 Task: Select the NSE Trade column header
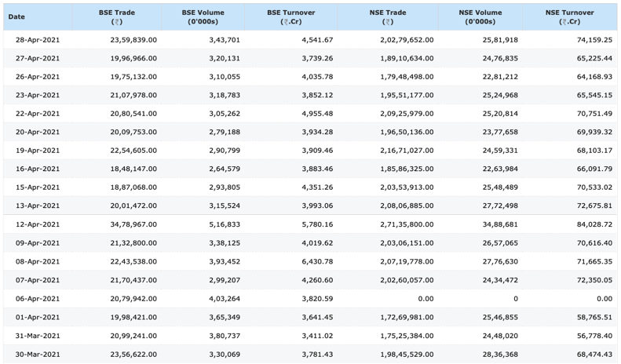(x=385, y=17)
